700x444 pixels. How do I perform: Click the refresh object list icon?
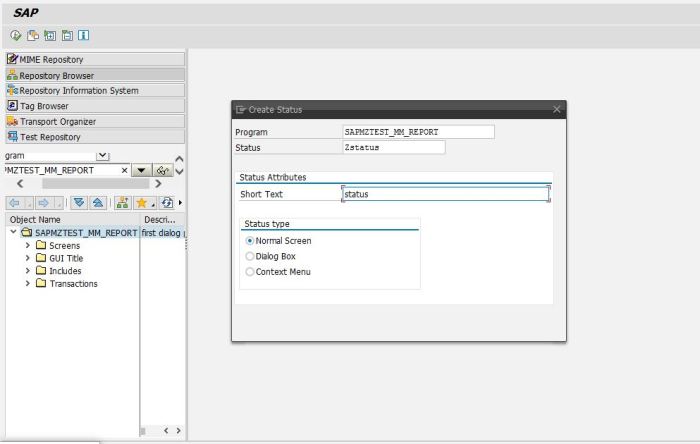166,203
